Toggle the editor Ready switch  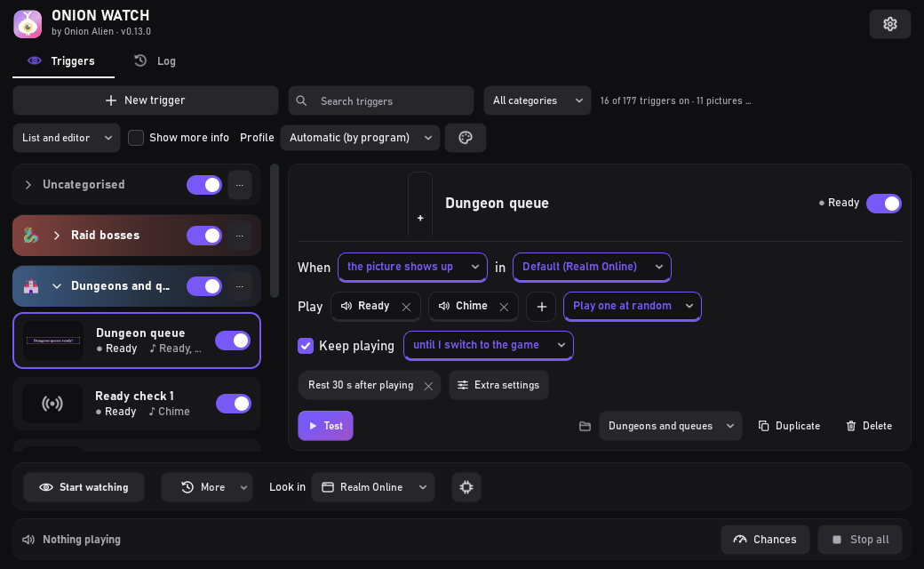884,204
